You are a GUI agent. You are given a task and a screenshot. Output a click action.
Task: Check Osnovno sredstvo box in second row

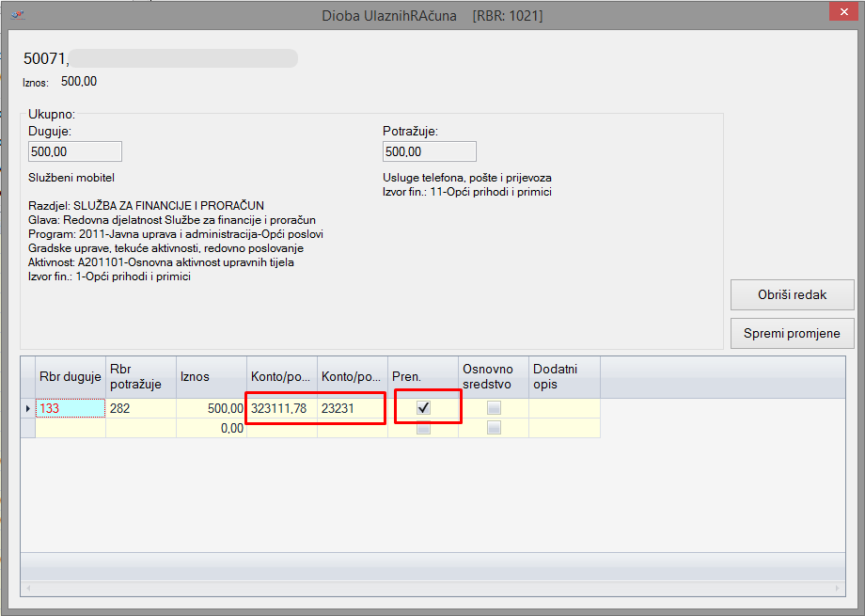tap(494, 428)
